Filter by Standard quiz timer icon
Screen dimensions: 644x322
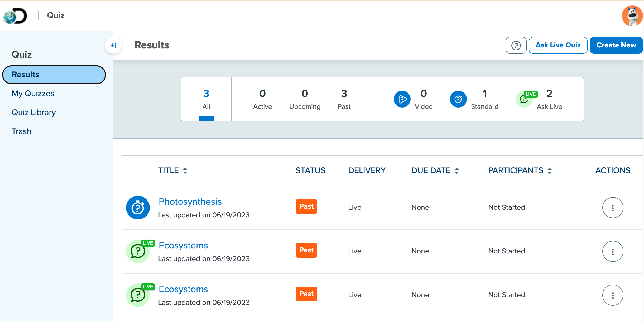pyautogui.click(x=458, y=99)
